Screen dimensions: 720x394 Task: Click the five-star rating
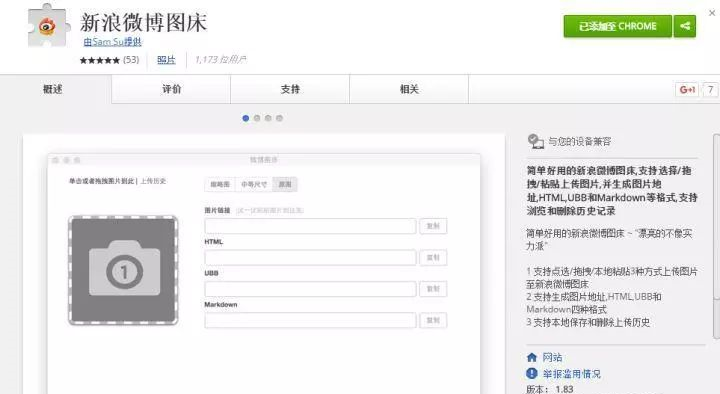(100, 60)
